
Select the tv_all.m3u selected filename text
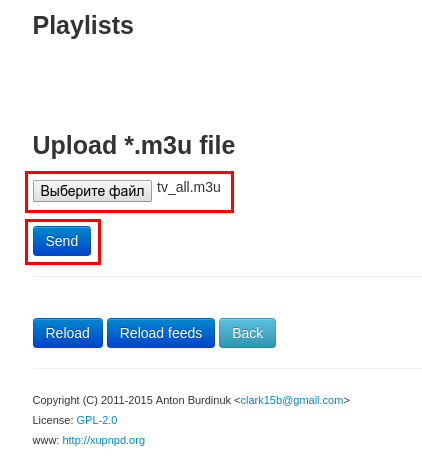click(x=189, y=187)
